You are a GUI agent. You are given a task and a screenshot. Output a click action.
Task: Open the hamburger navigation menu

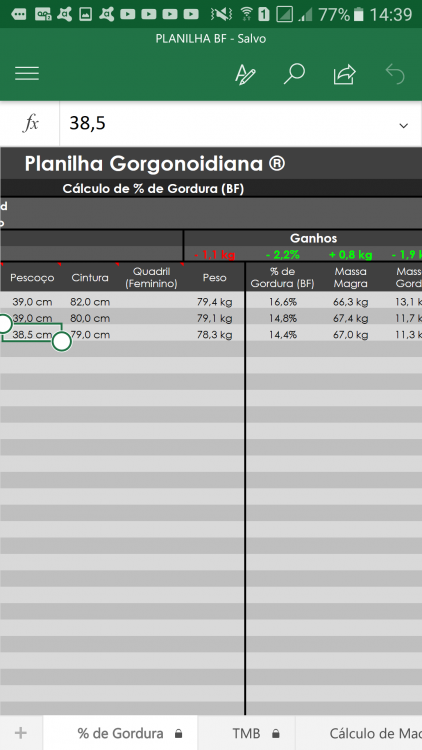(27, 74)
